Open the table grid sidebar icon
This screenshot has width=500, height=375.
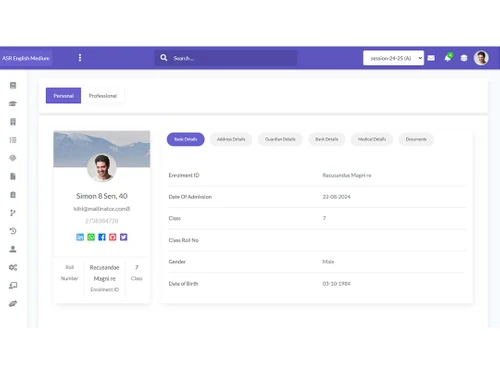point(13,140)
